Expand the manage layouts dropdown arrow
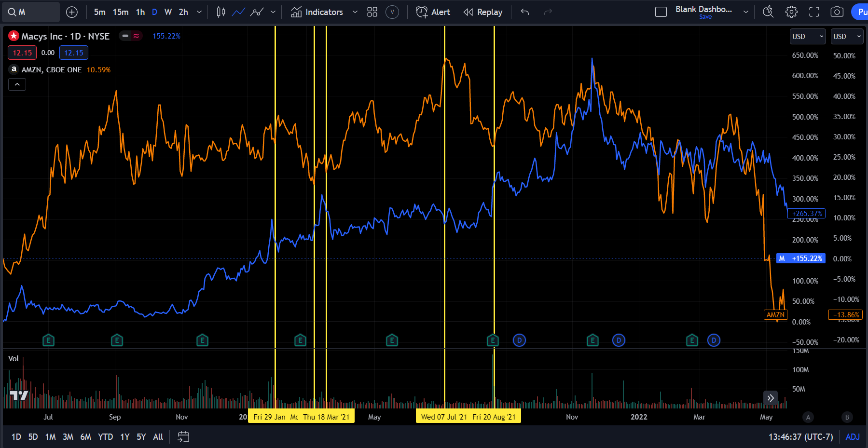Screen dimensions: 868x448 click(746, 12)
